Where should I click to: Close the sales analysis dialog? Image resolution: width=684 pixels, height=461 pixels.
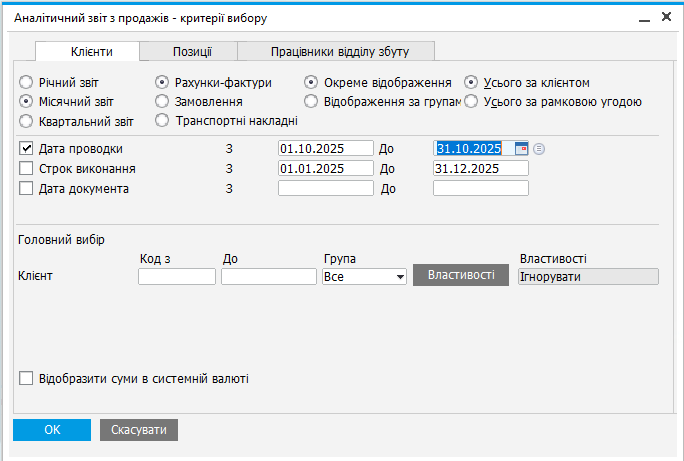click(x=664, y=18)
